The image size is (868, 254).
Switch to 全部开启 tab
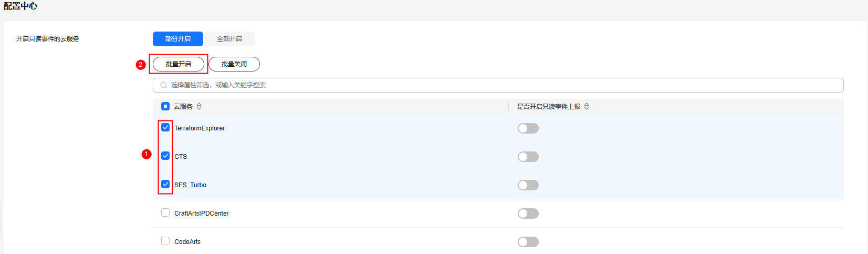(x=229, y=39)
